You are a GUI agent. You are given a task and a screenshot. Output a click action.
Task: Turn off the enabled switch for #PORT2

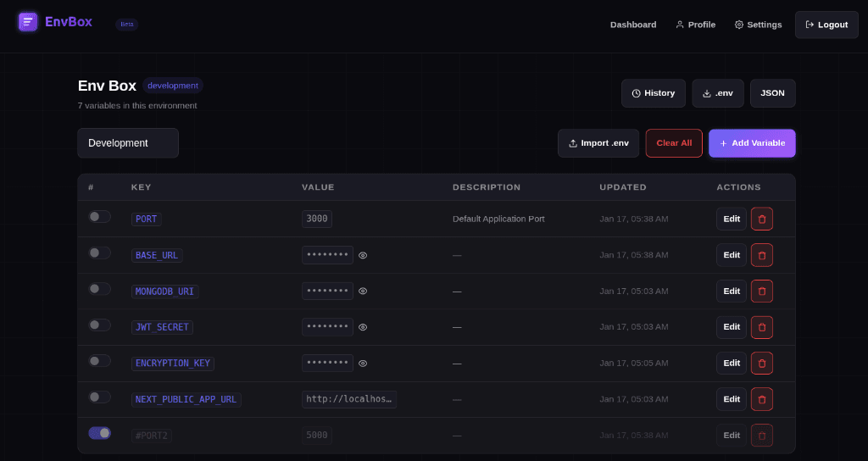point(100,433)
